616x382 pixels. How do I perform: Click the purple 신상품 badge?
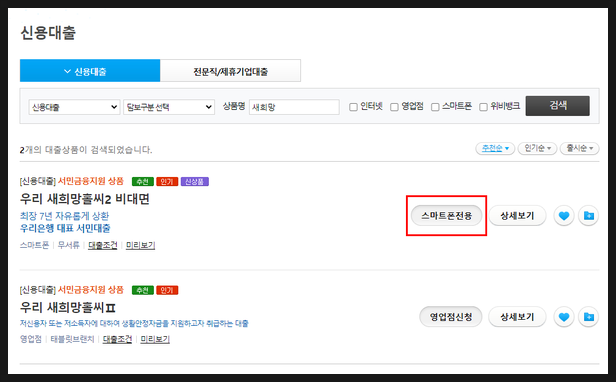click(194, 182)
